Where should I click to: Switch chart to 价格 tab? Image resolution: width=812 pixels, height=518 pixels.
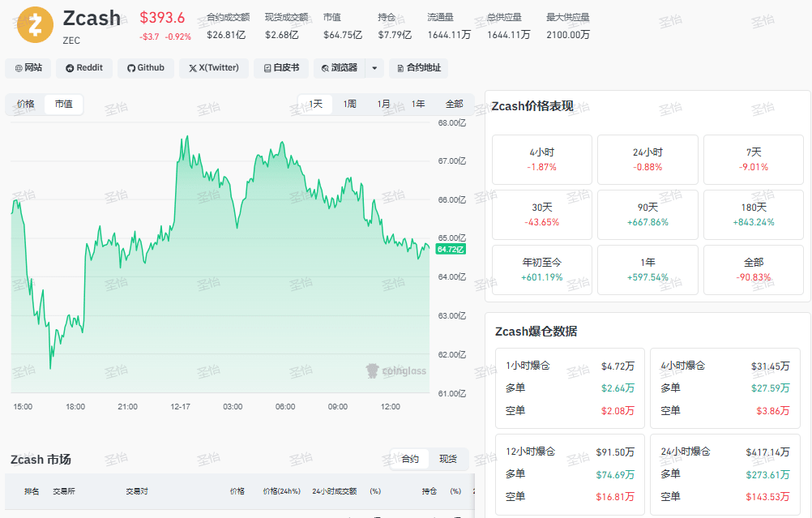[25, 104]
